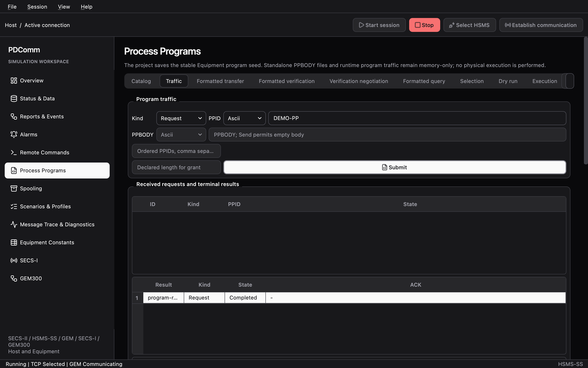588x368 pixels.
Task: Click the tab overflow button after Execution
Action: (x=570, y=81)
